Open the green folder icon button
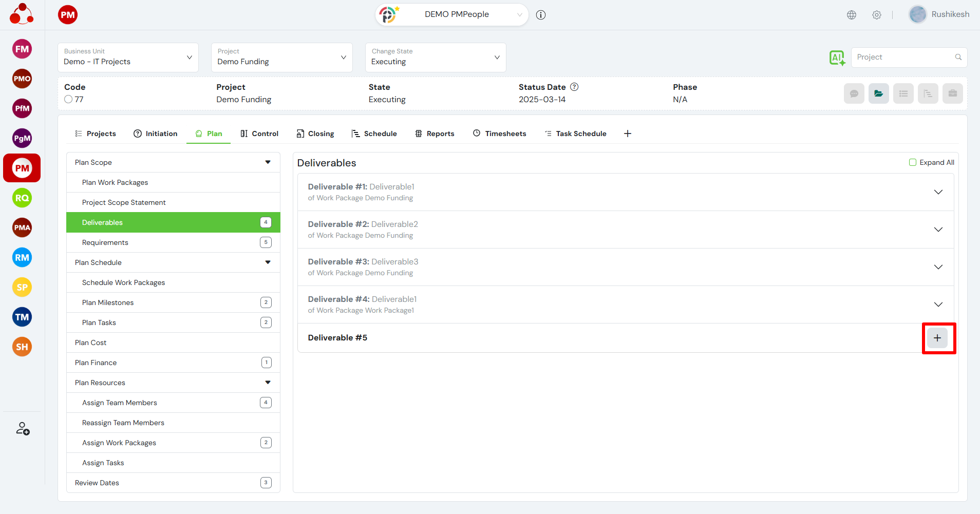980x514 pixels. [878, 93]
